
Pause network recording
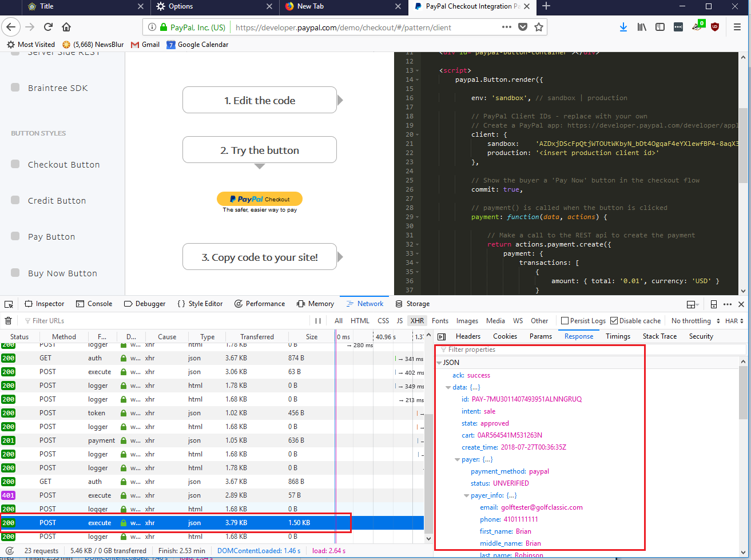click(318, 321)
